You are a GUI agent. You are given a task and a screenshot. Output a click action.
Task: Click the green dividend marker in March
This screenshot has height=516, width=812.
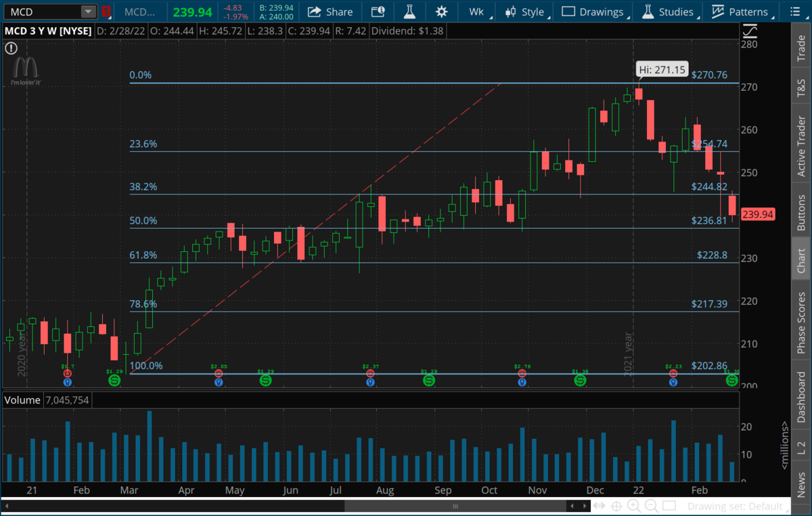click(114, 381)
